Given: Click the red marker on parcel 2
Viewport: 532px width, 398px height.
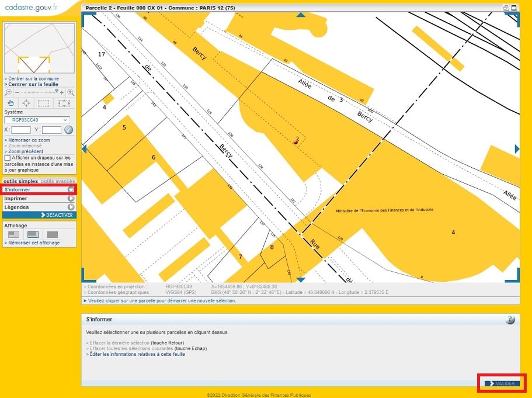Looking at the screenshot, I should tap(295, 142).
